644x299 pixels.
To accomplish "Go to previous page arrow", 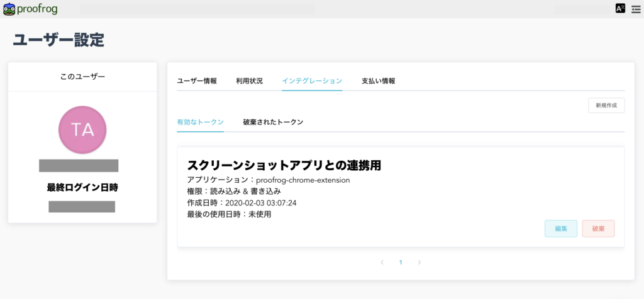I will pyautogui.click(x=382, y=263).
